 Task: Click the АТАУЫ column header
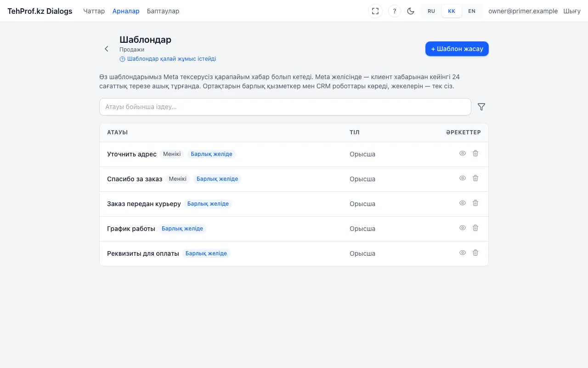pos(118,132)
